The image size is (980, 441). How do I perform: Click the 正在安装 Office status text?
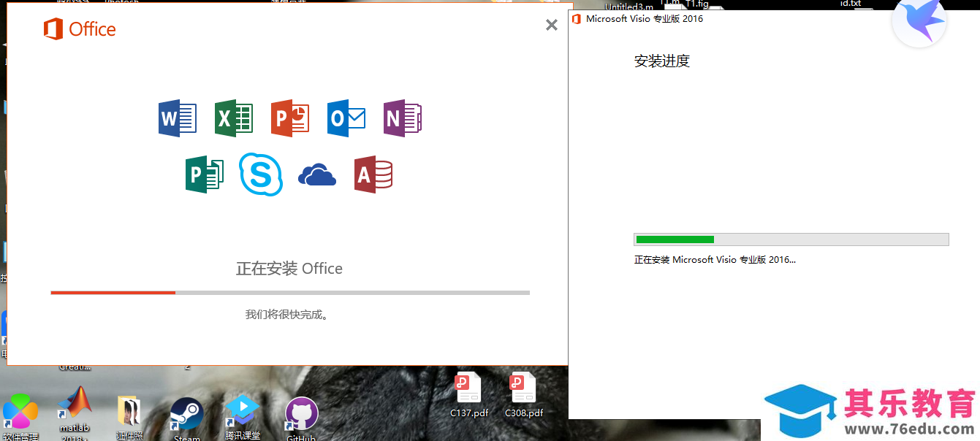289,269
